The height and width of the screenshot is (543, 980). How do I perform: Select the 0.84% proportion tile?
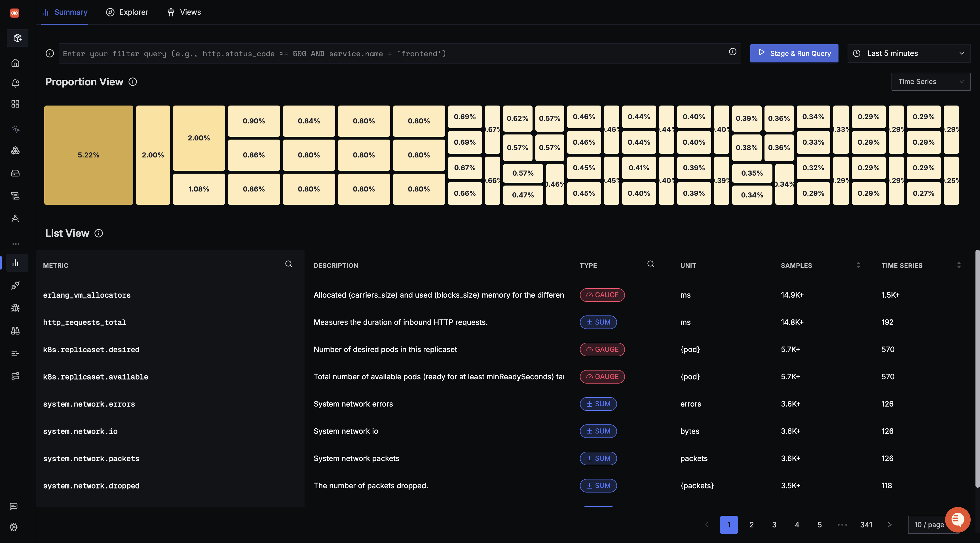tap(309, 121)
